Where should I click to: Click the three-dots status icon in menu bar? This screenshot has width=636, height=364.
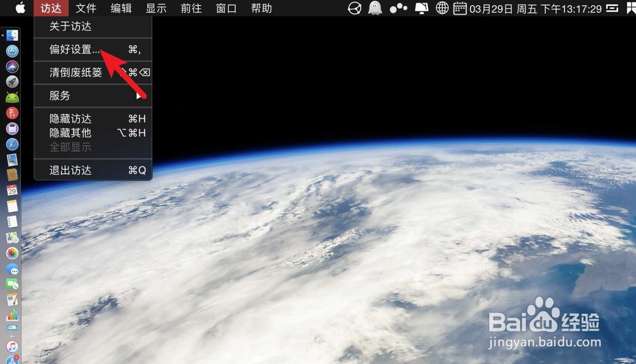(x=398, y=8)
